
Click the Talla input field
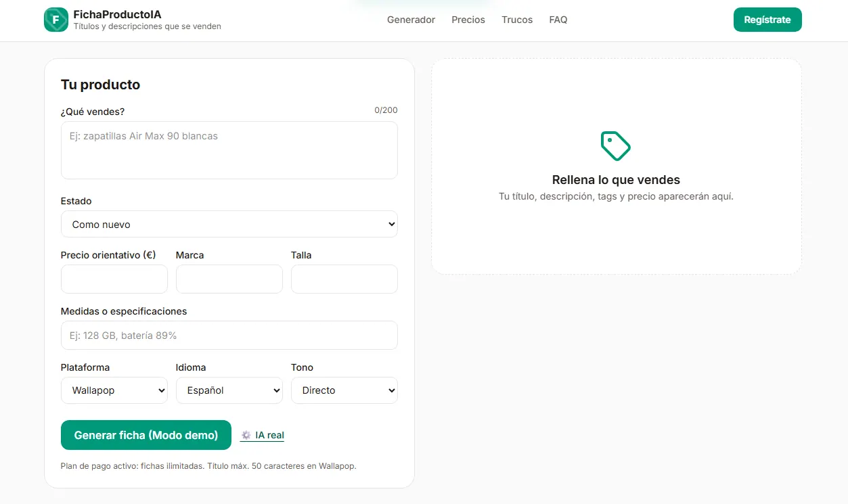click(344, 279)
